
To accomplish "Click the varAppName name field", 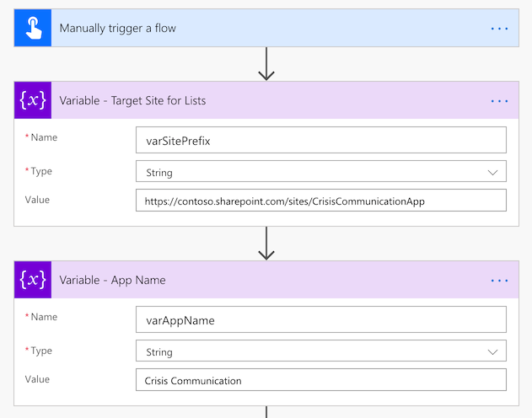I will [320, 319].
